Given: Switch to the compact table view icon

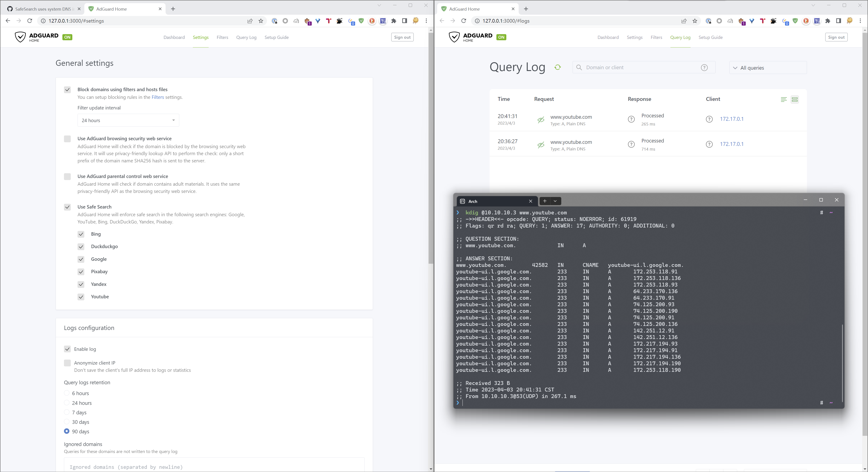Looking at the screenshot, I should click(x=783, y=100).
